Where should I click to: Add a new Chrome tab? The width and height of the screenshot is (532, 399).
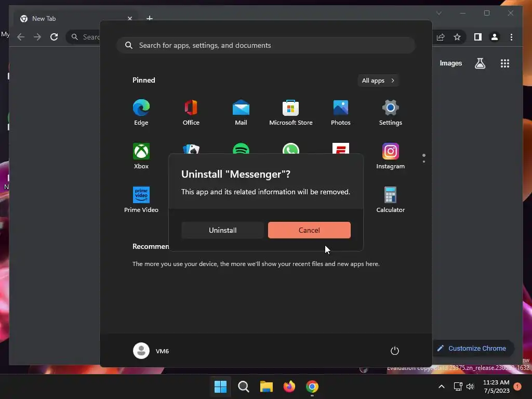(x=149, y=18)
